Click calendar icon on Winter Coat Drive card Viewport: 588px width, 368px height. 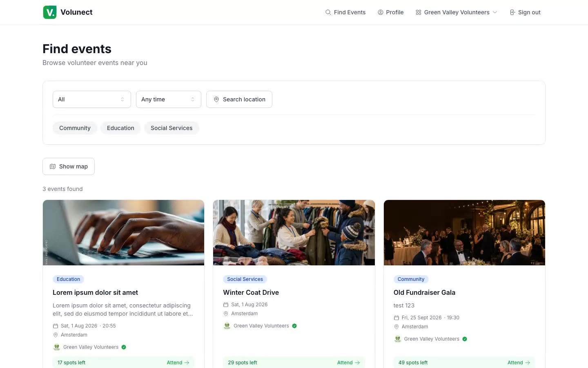click(x=226, y=305)
